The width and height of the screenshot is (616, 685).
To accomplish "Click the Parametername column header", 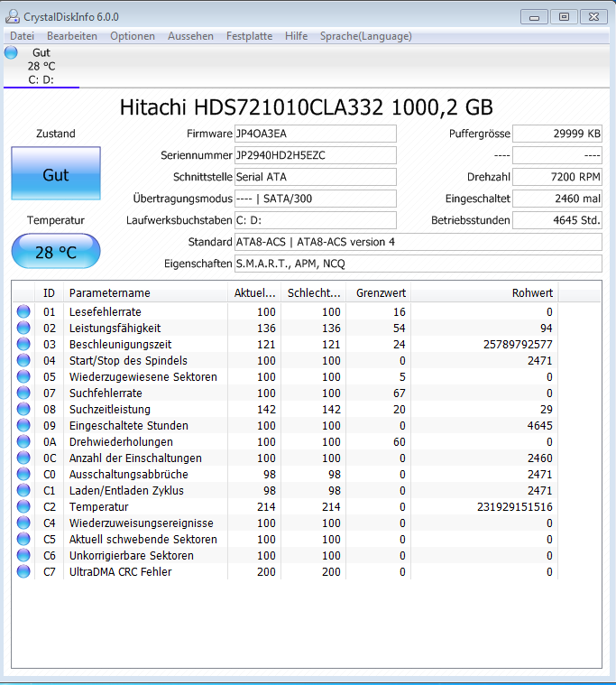I will (x=145, y=292).
